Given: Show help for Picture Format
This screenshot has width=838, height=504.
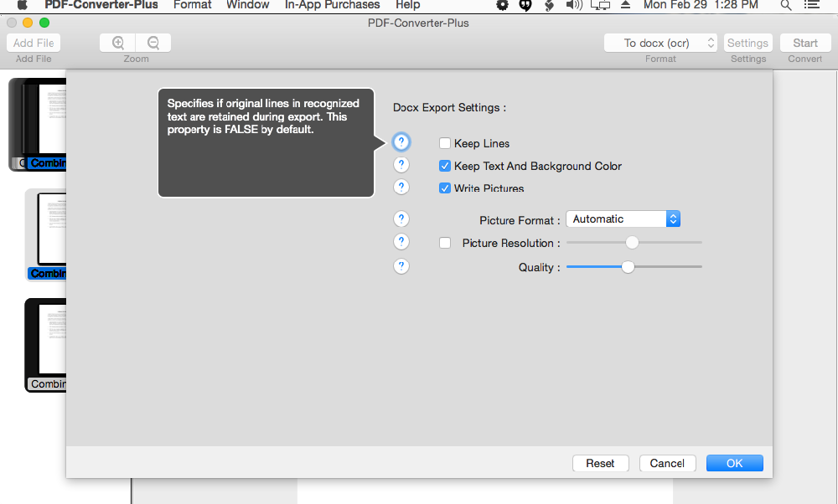Looking at the screenshot, I should click(401, 219).
